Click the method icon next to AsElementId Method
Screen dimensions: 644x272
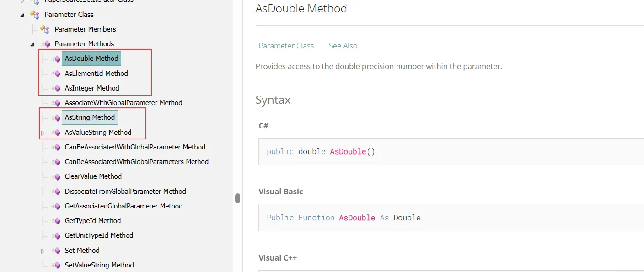[x=56, y=74]
